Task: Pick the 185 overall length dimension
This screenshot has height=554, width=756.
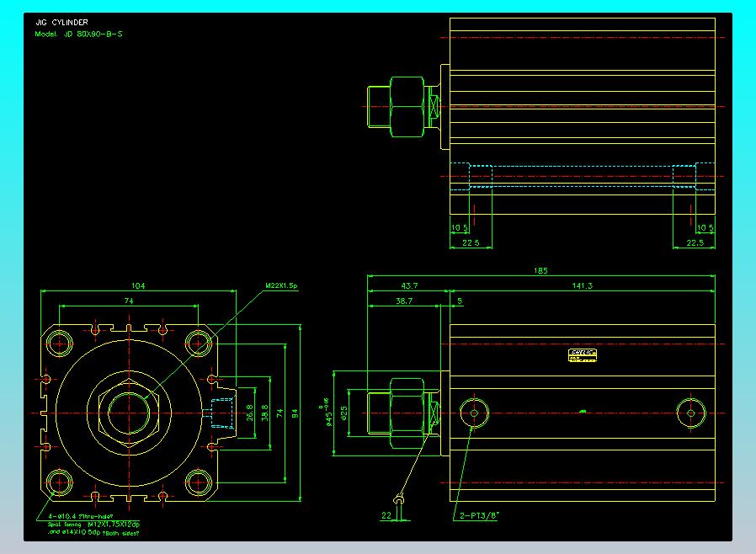Action: [x=540, y=271]
